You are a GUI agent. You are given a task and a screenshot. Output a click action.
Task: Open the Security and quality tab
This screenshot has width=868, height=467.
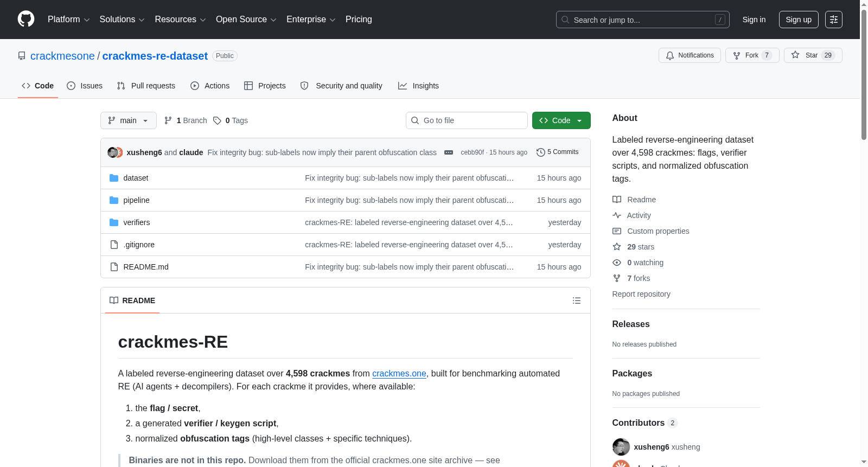click(341, 86)
